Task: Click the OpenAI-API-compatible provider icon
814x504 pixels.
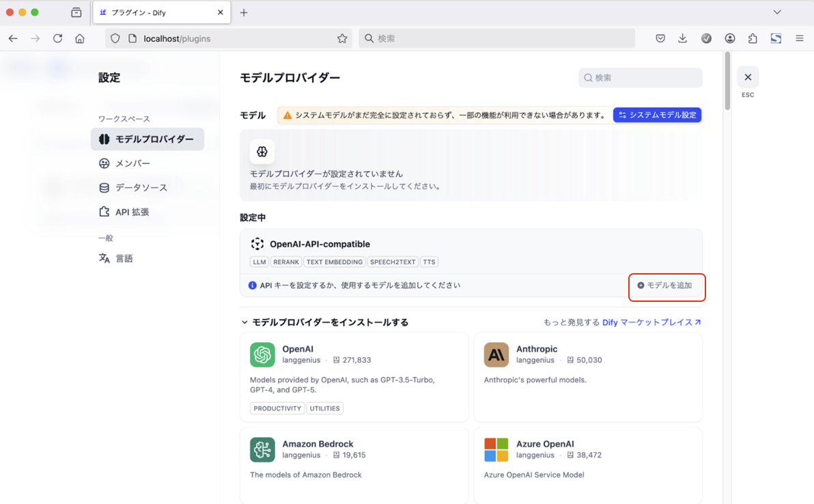Action: point(257,244)
